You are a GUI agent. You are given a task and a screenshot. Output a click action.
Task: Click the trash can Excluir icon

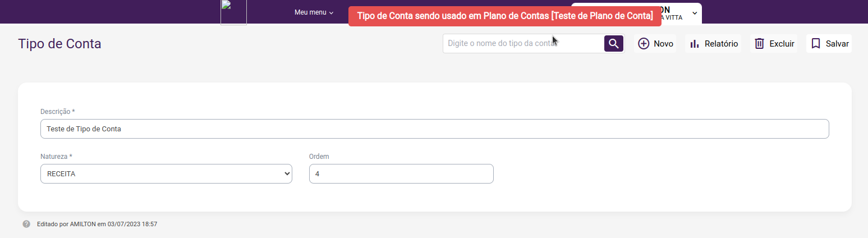(x=760, y=44)
